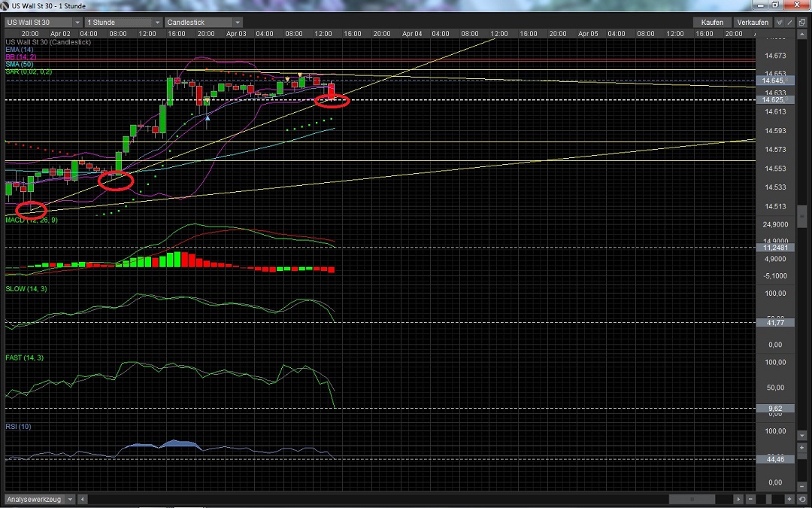The image size is (812, 508).
Task: Click the 9,62 fast stochastic value marker
Action: coord(775,409)
